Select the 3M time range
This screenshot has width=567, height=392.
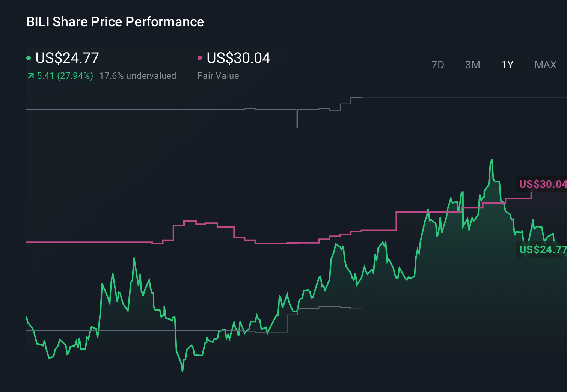pyautogui.click(x=472, y=65)
